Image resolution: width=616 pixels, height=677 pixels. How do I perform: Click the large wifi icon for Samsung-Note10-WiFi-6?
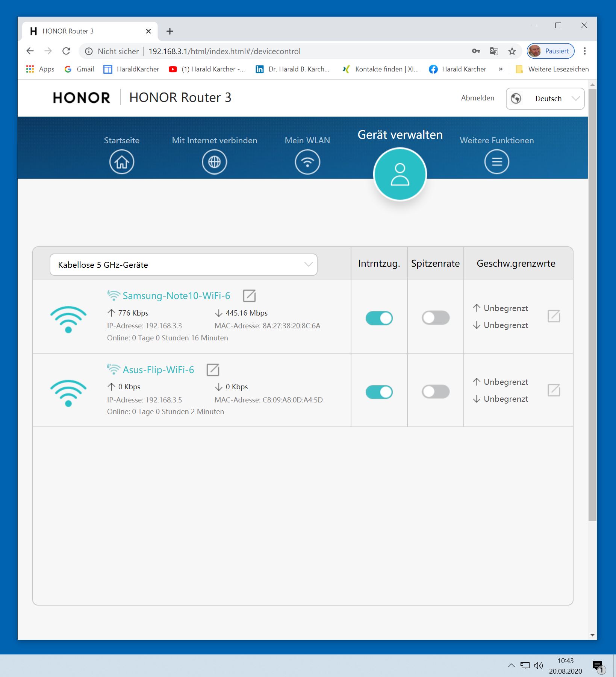coord(68,319)
